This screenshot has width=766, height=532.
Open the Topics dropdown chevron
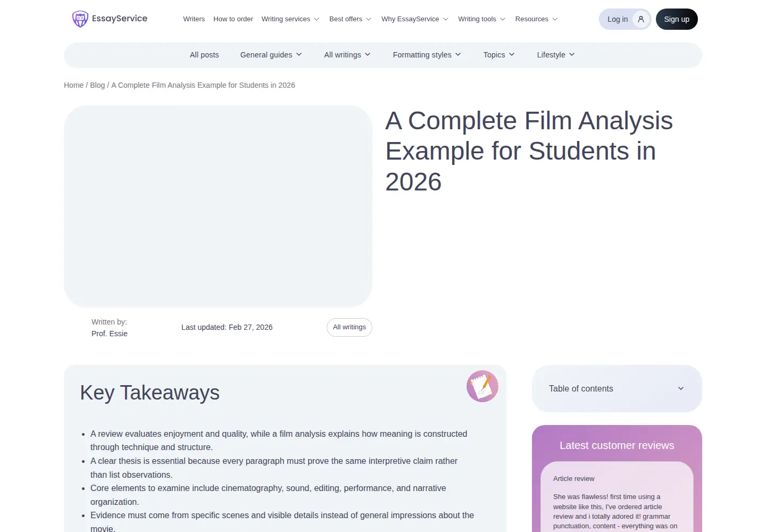(512, 54)
